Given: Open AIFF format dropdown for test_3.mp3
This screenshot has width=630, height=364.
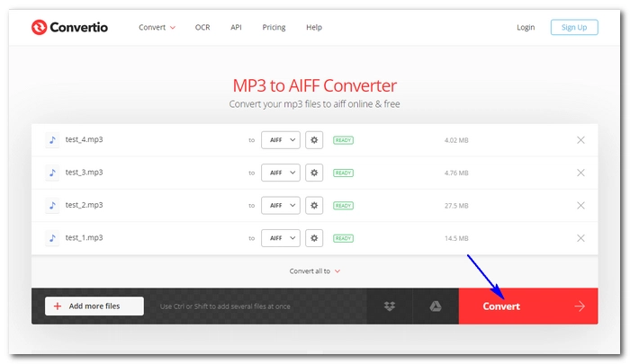Looking at the screenshot, I should (280, 173).
